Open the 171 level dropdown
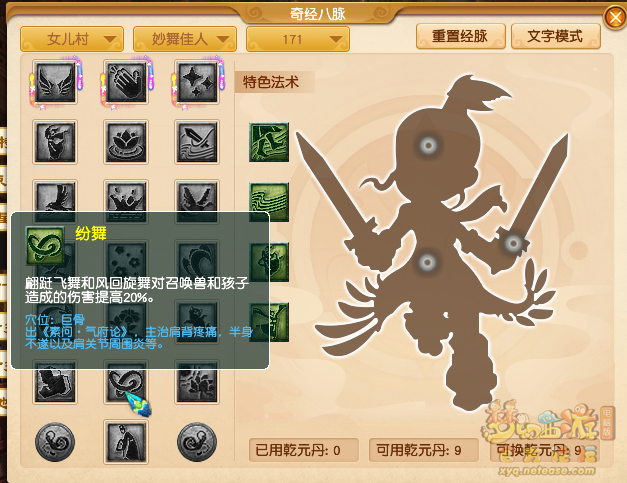Image resolution: width=627 pixels, height=483 pixels. click(x=298, y=39)
